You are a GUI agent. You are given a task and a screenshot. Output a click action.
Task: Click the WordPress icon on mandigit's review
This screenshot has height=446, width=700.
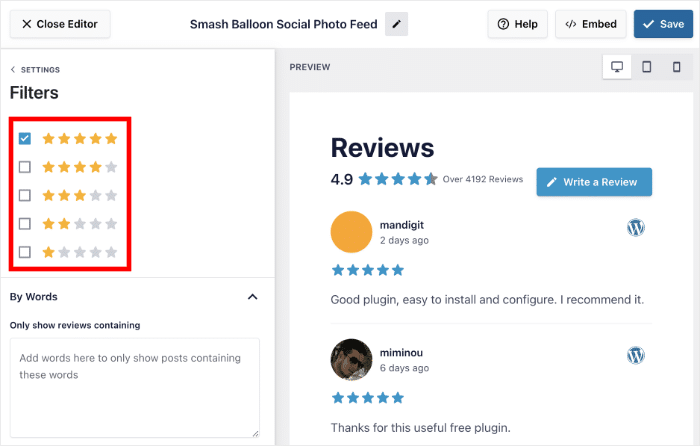(636, 227)
